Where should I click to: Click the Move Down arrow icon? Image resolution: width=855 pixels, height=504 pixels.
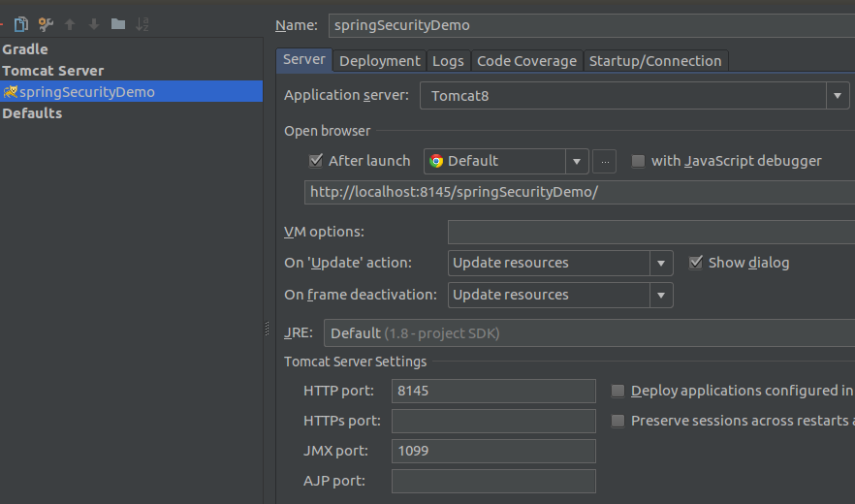pos(94,24)
